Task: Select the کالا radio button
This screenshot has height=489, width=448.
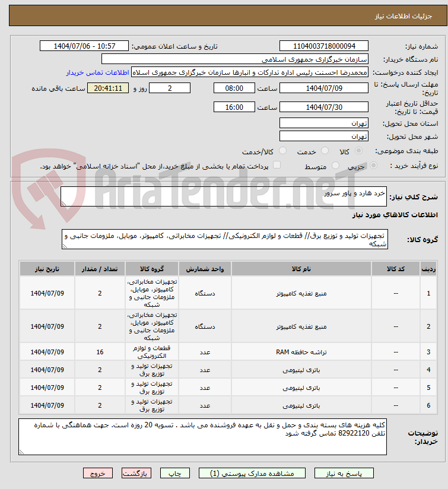Action: 359,151
